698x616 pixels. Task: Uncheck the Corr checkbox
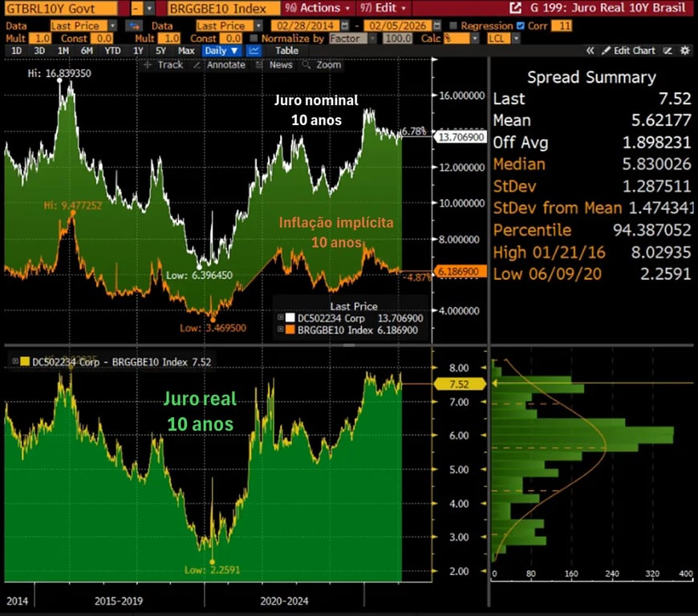(x=521, y=26)
